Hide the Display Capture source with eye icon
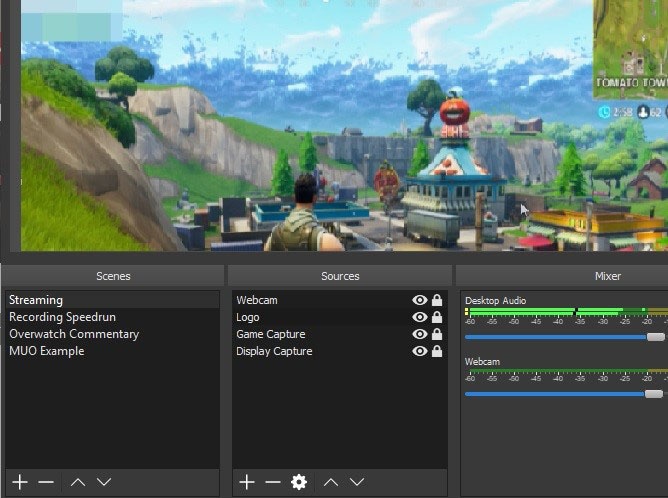 420,351
